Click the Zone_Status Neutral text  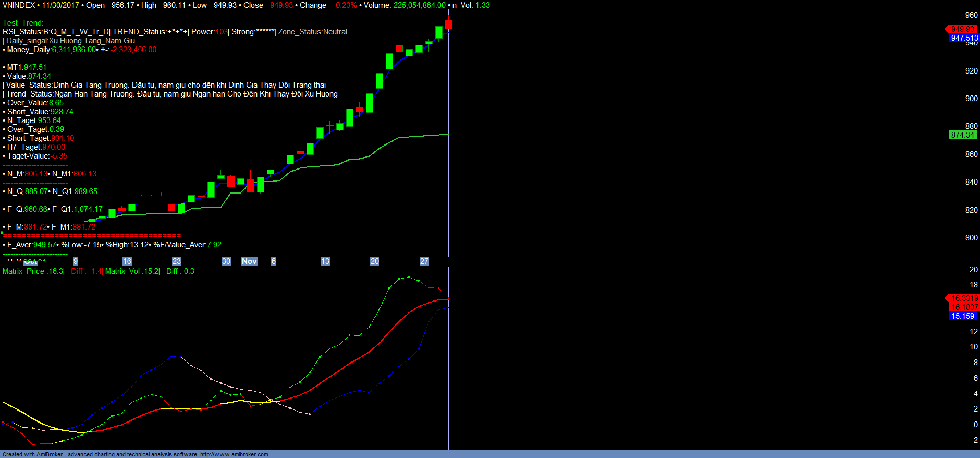tap(312, 32)
